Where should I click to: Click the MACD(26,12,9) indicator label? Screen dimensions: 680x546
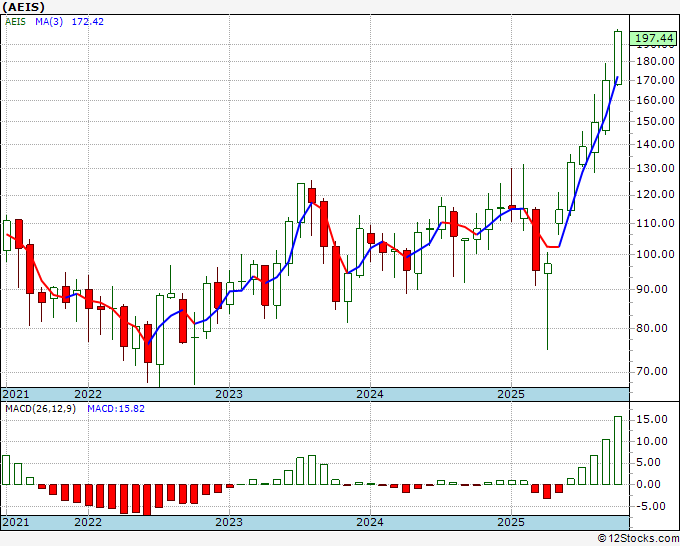40,409
